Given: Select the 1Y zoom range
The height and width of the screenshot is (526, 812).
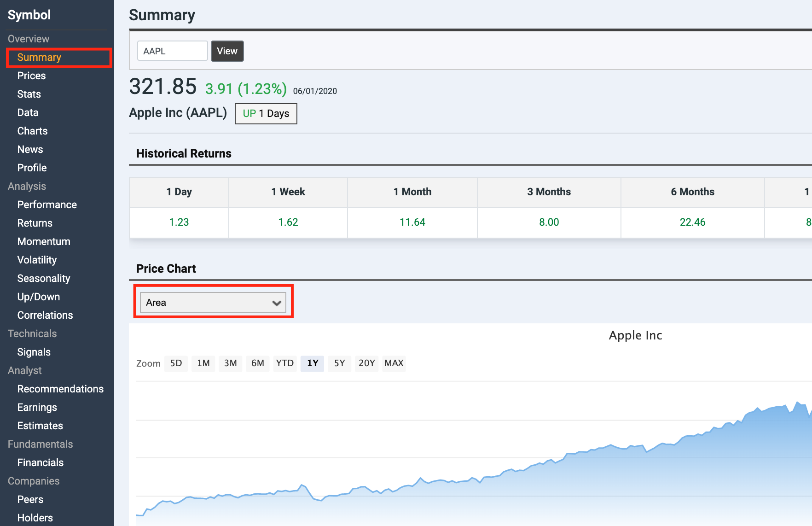Looking at the screenshot, I should pyautogui.click(x=313, y=363).
